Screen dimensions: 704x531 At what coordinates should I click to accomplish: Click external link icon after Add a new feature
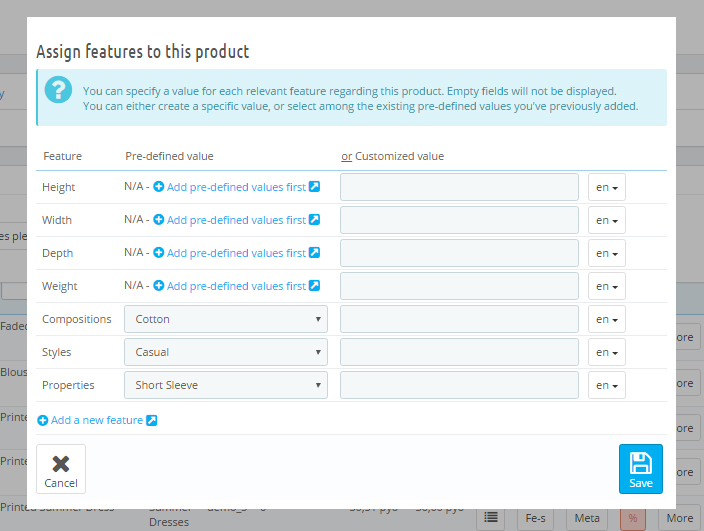click(152, 420)
